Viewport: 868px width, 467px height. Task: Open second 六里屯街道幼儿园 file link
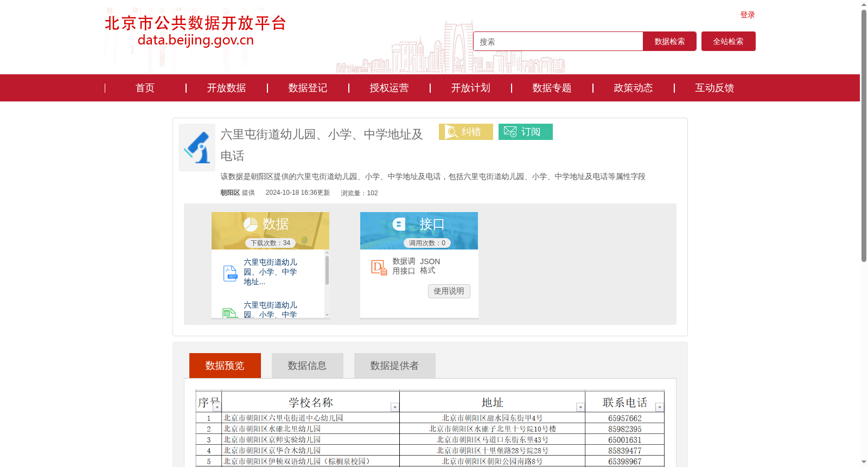point(270,310)
